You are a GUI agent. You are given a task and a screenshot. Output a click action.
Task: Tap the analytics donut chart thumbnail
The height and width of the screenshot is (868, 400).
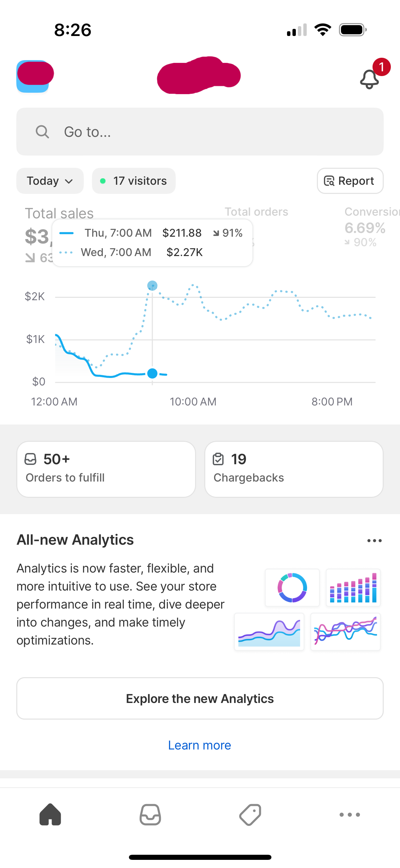[x=292, y=587]
